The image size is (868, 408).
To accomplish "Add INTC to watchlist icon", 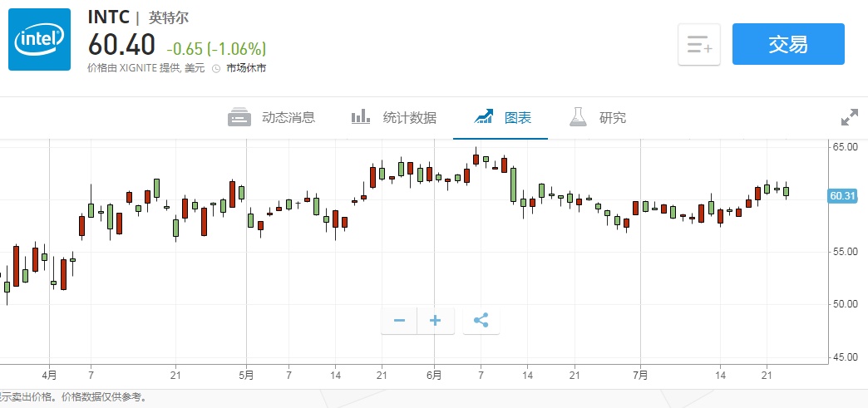I will point(699,45).
